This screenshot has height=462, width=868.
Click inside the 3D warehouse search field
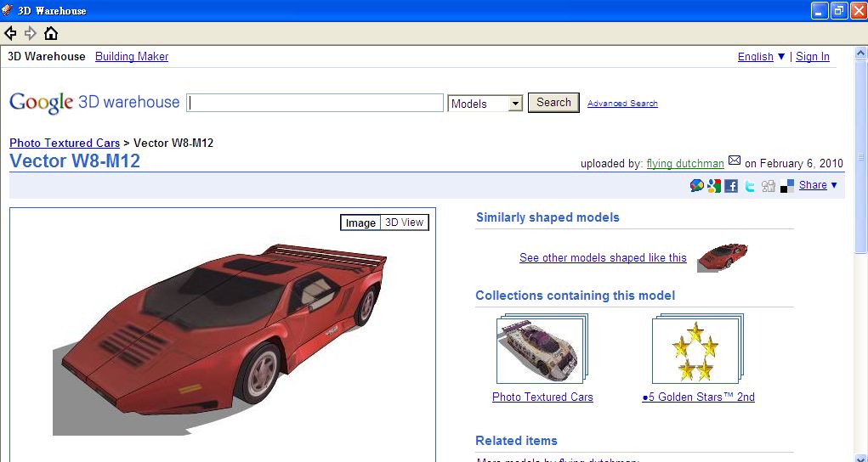coord(315,103)
